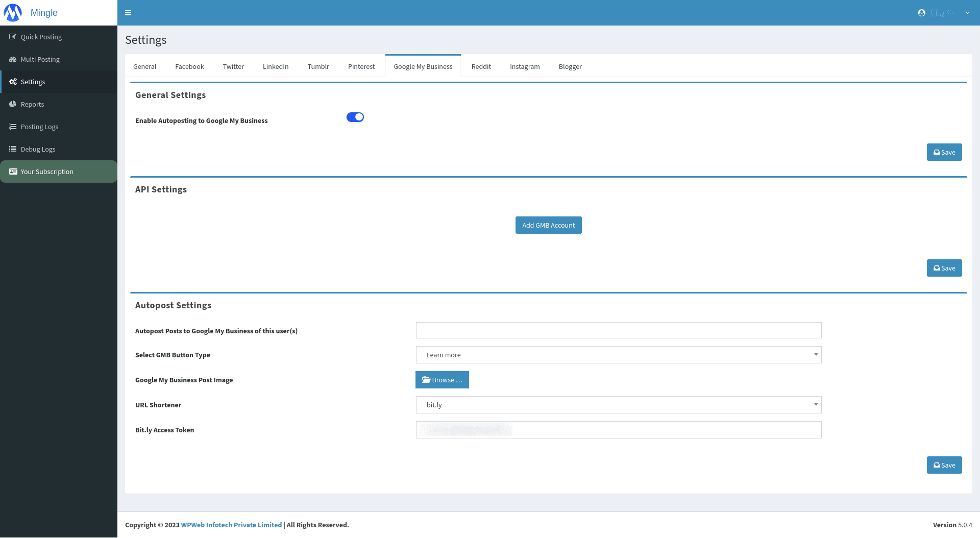Click the Bit.ly Access Token field

[x=618, y=430]
